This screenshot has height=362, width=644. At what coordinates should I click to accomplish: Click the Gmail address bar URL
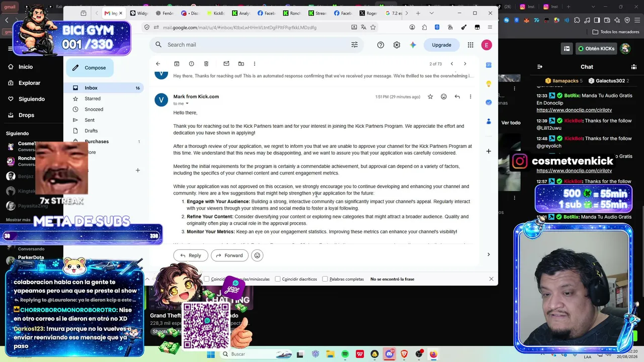tap(239, 28)
